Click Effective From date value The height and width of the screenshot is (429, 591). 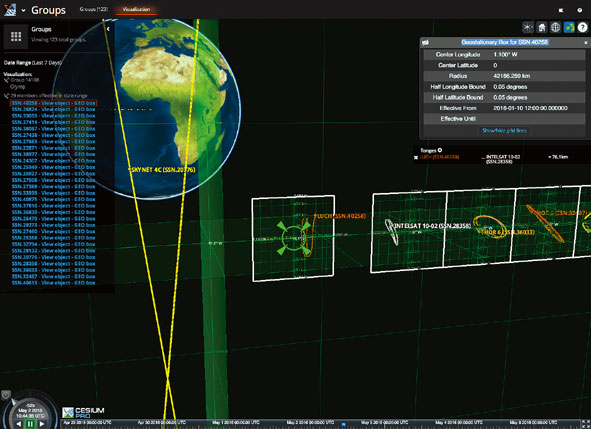530,108
